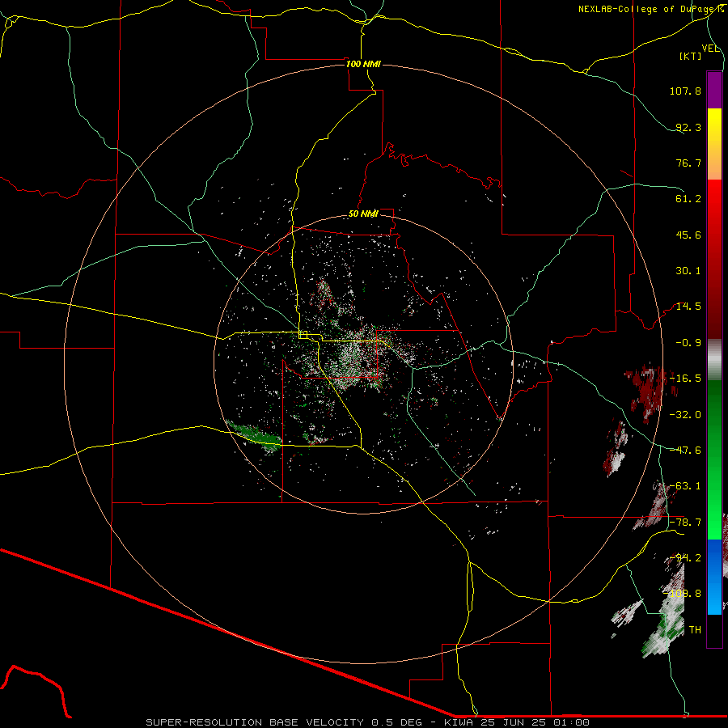
Task: Select the 92.3 velocity scale value
Action: pyautogui.click(x=688, y=127)
